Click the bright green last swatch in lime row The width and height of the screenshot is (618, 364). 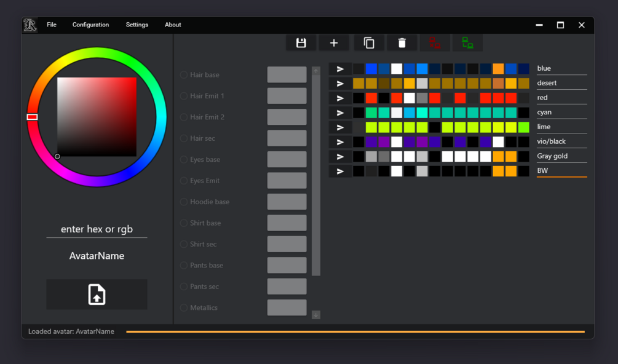click(x=523, y=127)
